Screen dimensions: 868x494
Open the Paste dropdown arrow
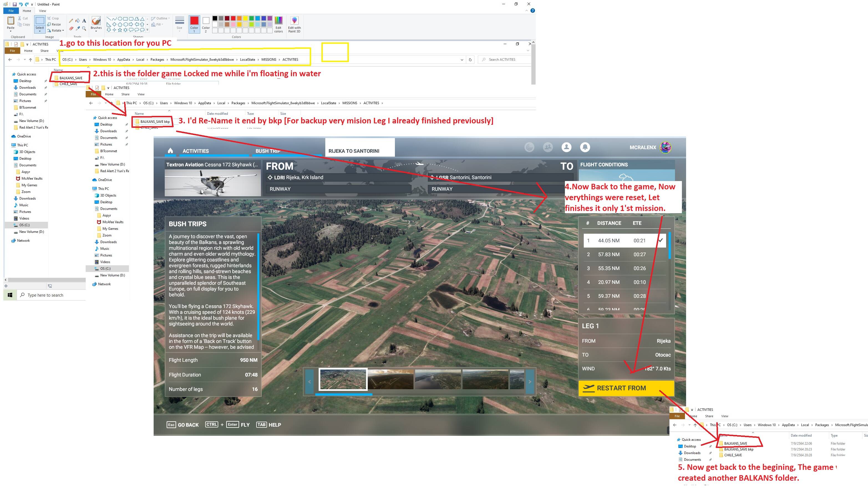(11, 31)
